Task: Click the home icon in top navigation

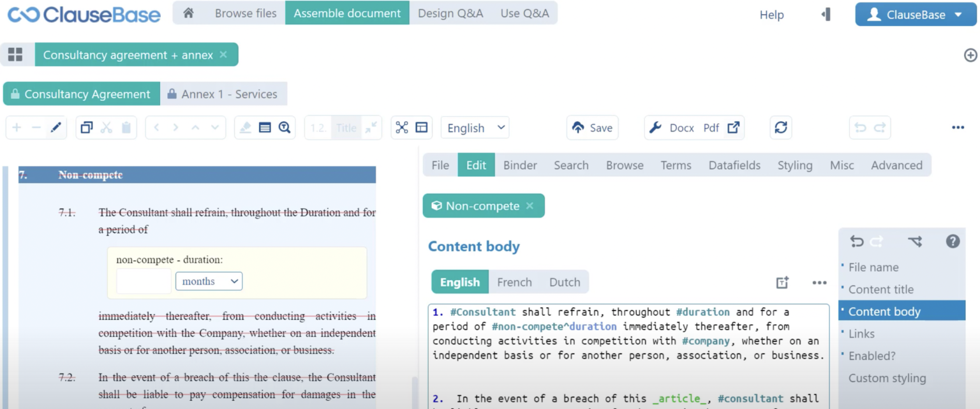Action: click(x=188, y=13)
